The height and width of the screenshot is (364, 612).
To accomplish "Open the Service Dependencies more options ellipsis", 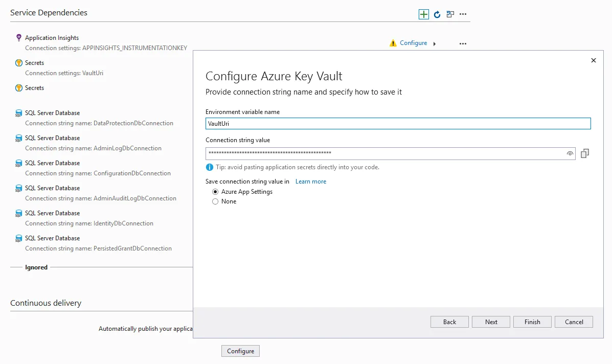I will pos(463,14).
